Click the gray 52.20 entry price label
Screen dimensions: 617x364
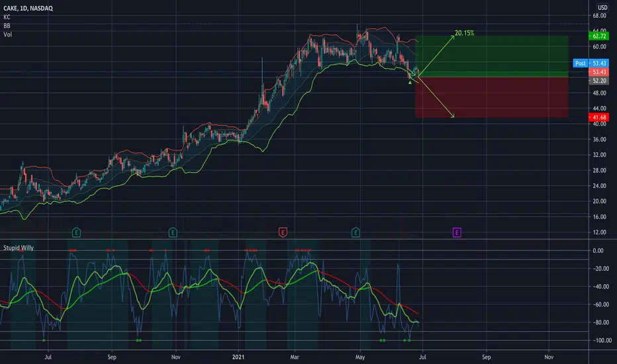[x=598, y=81]
